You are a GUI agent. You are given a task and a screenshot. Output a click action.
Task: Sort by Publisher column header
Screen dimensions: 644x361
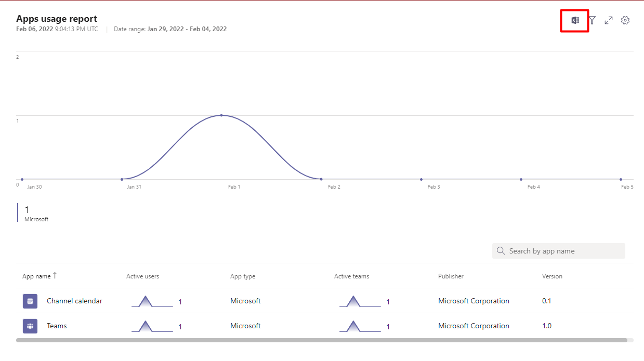[451, 276]
